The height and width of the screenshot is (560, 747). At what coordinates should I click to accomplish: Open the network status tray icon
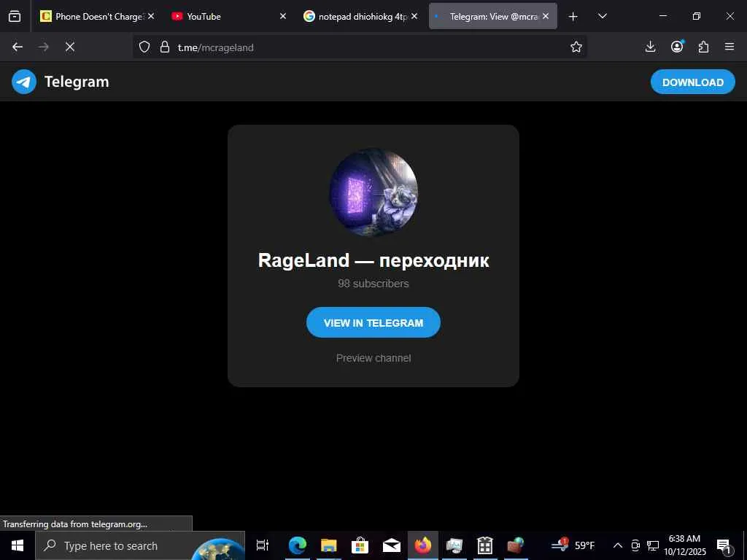coord(653,545)
